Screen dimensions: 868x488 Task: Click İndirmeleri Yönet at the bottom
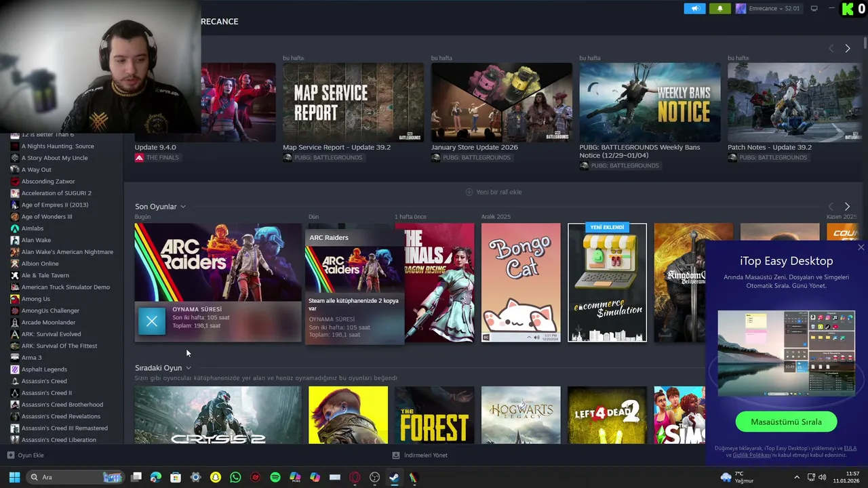pos(420,455)
